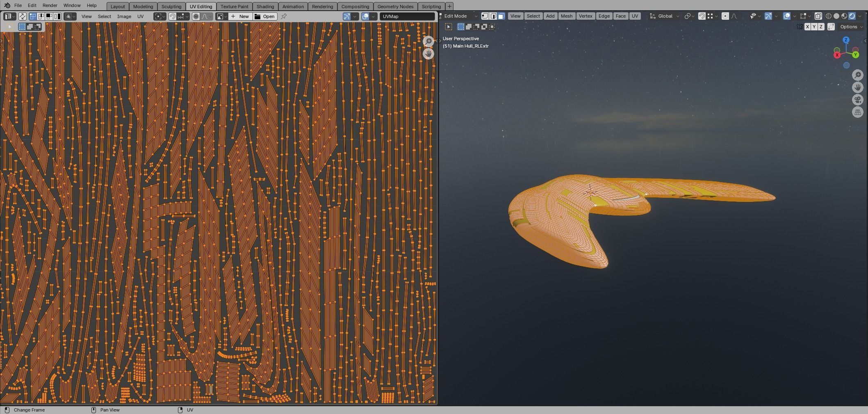Click Face menu in 3D viewport

(621, 16)
